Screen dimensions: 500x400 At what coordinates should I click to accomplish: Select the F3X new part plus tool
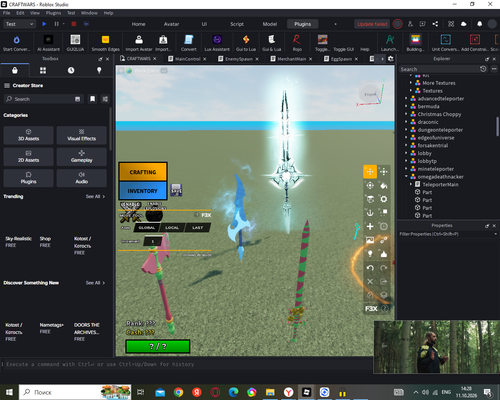pos(370,226)
